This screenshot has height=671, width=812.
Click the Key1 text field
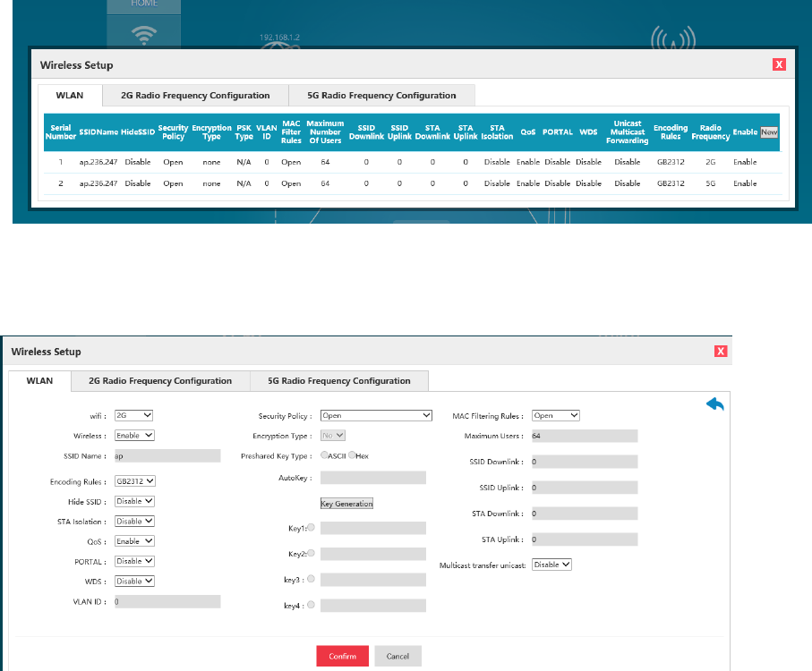click(x=372, y=528)
